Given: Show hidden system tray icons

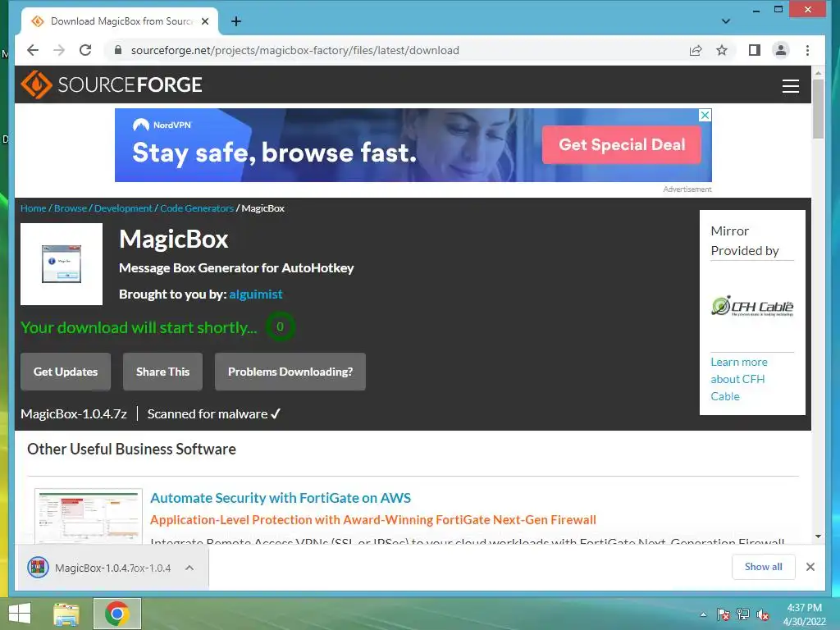Looking at the screenshot, I should 703,614.
